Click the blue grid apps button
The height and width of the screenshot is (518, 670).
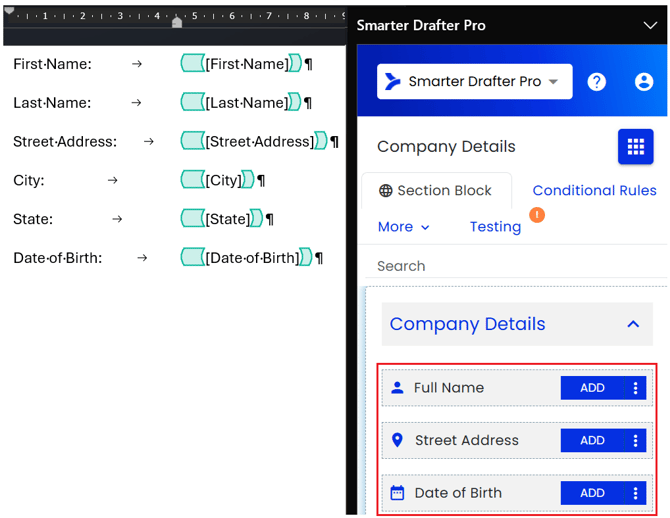[635, 147]
